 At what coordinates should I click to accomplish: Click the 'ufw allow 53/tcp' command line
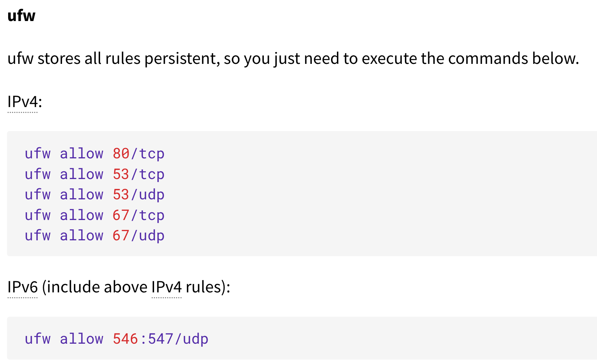(x=95, y=174)
